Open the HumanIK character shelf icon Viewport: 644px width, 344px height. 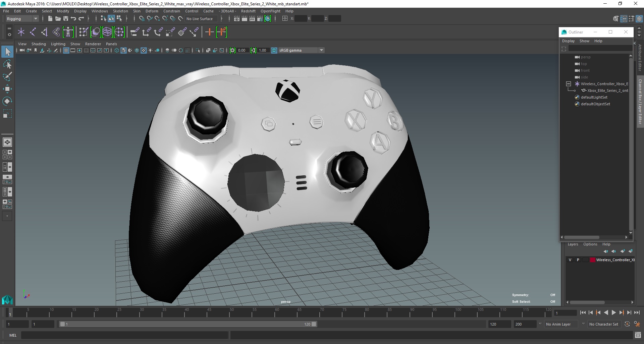(68, 32)
